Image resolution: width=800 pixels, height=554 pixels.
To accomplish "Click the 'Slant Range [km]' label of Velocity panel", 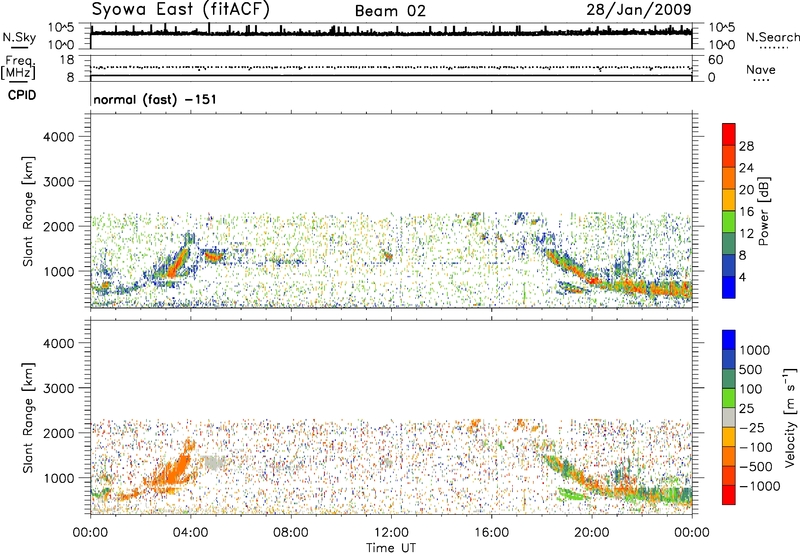I will (x=28, y=418).
